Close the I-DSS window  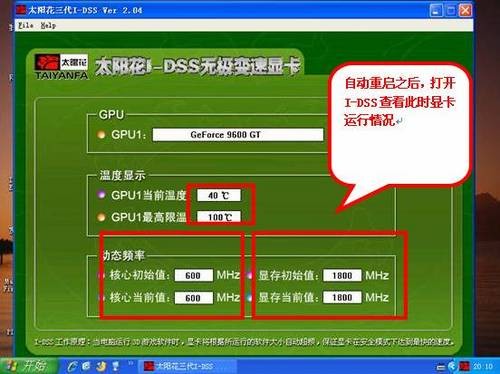(x=465, y=10)
